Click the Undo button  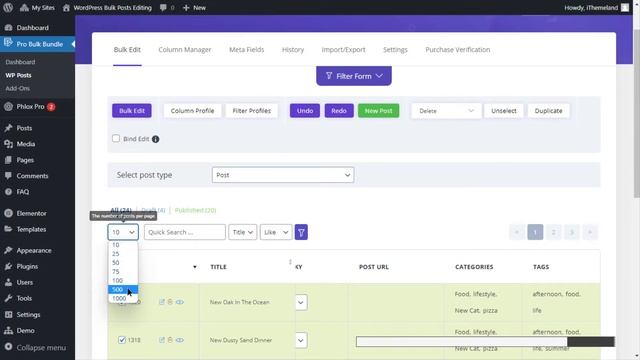pos(305,111)
